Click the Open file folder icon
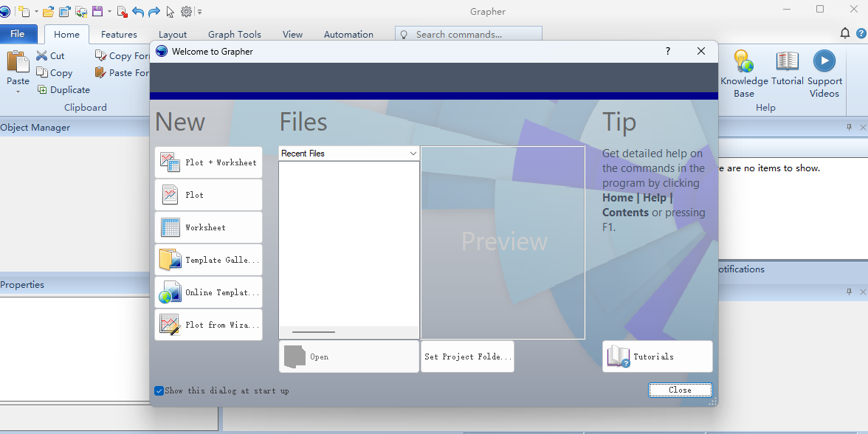Viewport: 868px width, 434px height. pyautogui.click(x=48, y=11)
